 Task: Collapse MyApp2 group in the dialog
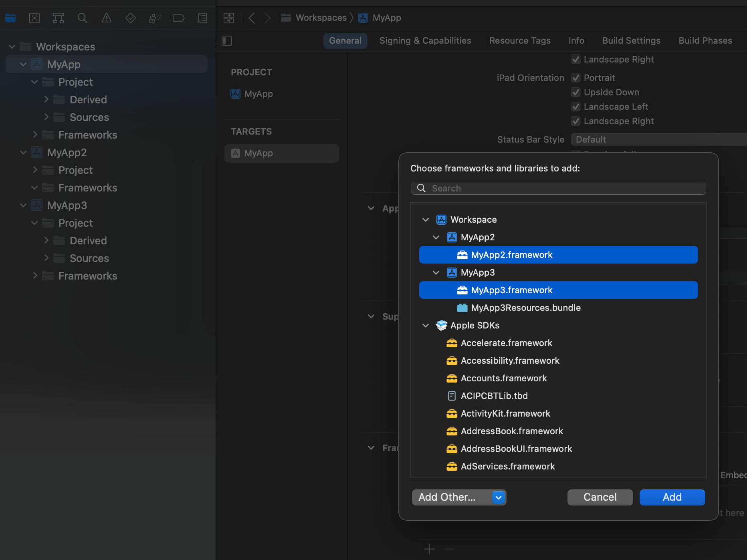pos(436,237)
